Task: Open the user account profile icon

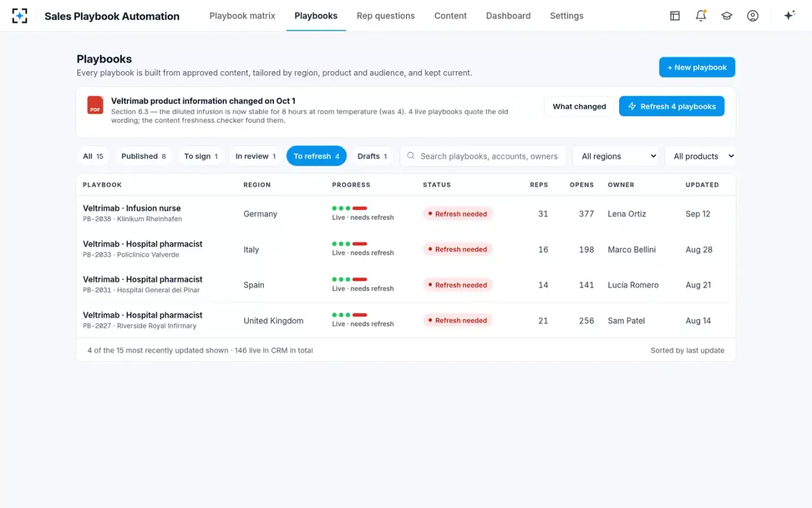Action: click(753, 16)
